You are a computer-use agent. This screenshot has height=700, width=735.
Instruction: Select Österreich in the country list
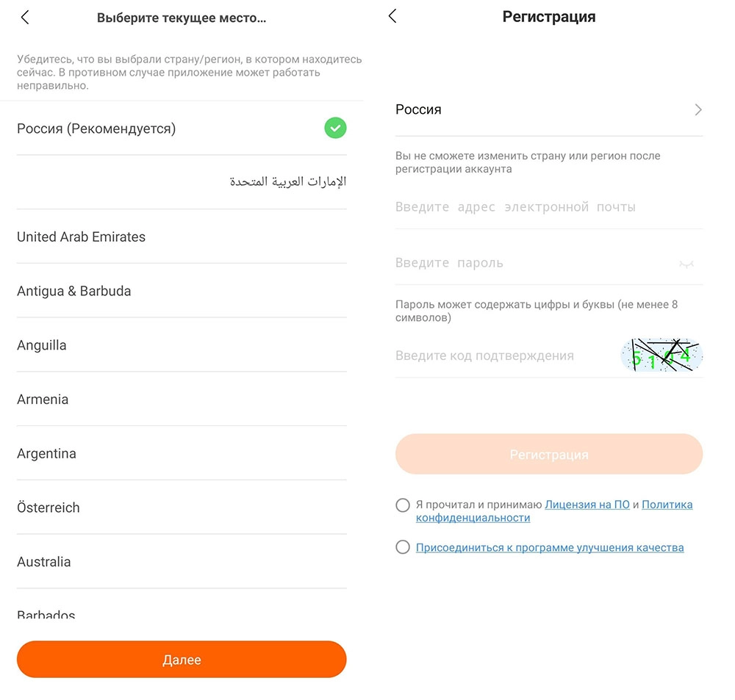point(182,508)
